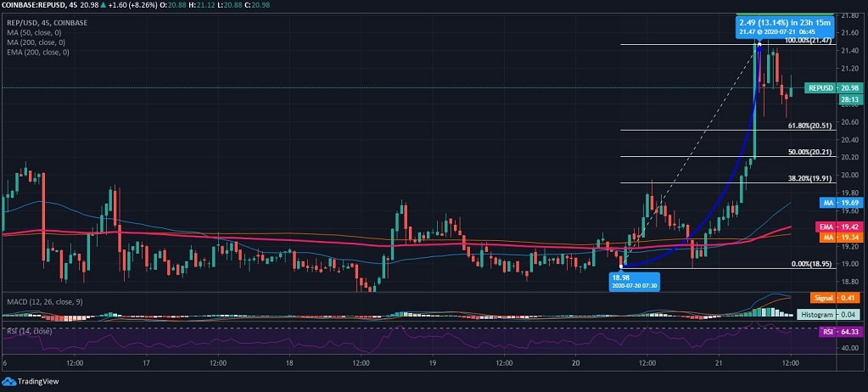Click the TradingView logo
Screen dimensions: 868x392
coord(31,382)
